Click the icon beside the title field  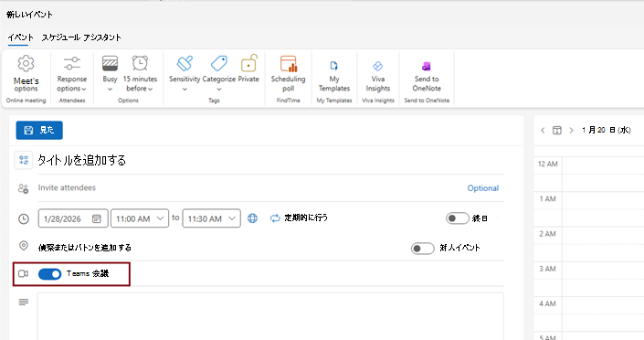pos(24,160)
